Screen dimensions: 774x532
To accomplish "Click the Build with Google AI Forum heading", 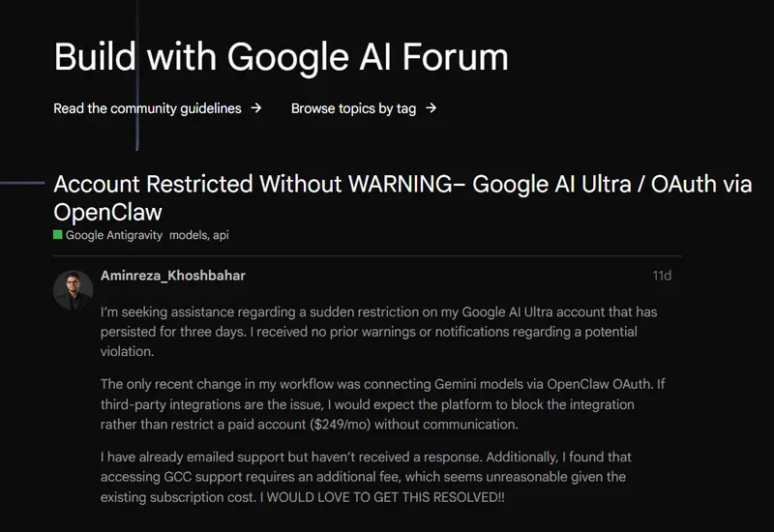I will tap(281, 57).
